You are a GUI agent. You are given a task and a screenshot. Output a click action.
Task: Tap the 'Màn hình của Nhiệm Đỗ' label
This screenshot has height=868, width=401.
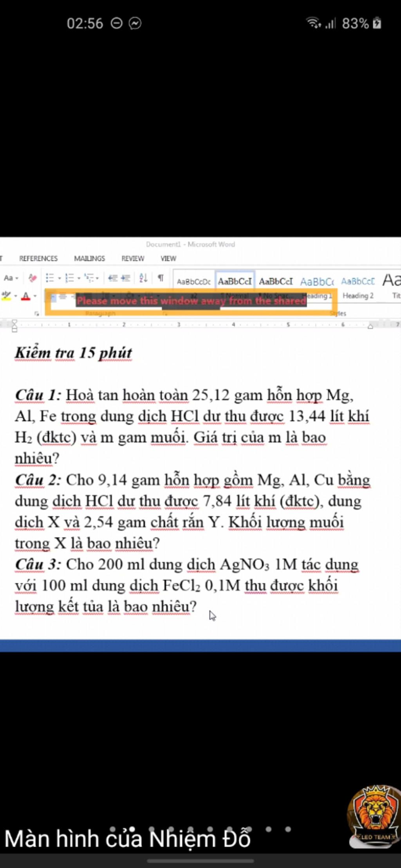(127, 839)
